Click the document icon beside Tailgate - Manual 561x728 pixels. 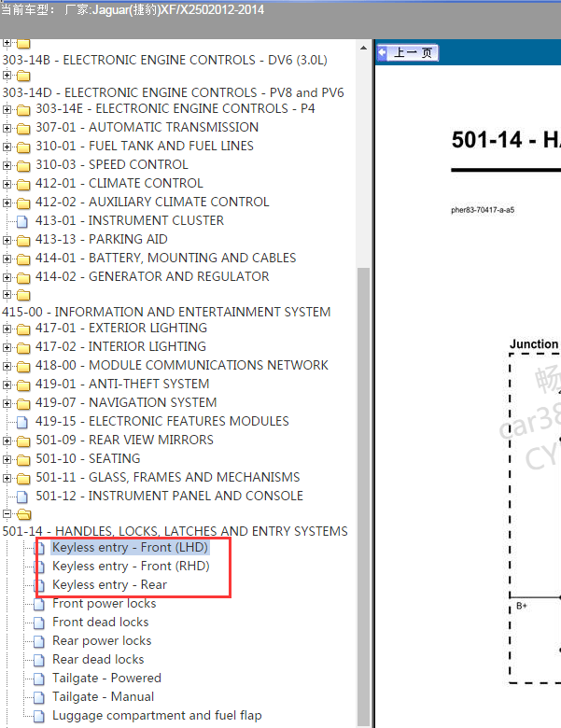coord(39,697)
